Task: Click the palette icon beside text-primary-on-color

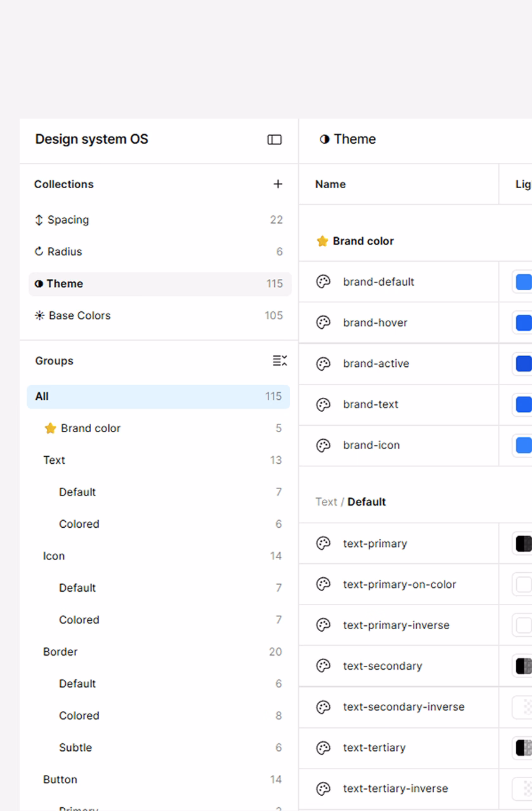Action: [x=323, y=584]
